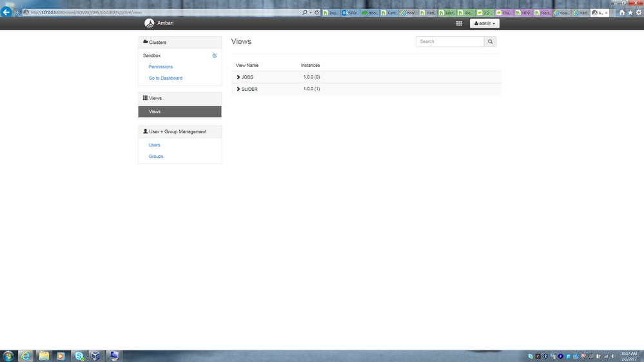Focus the Views search field

pos(450,41)
